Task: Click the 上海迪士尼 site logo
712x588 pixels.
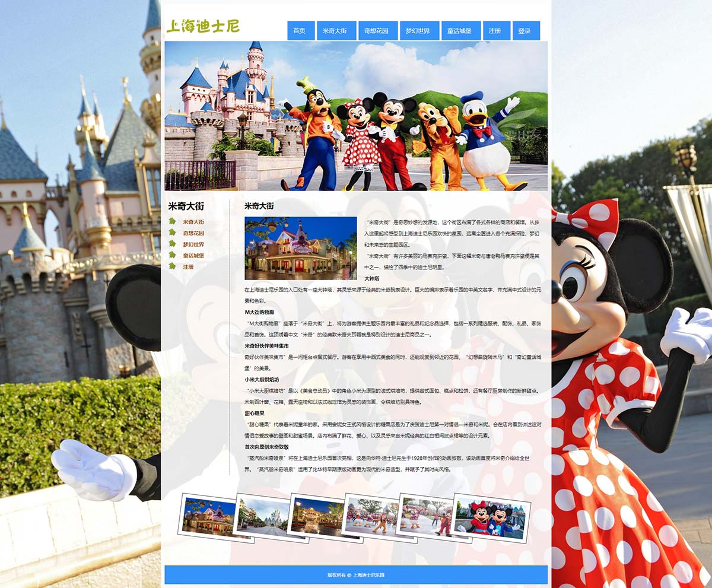Action: (x=203, y=26)
